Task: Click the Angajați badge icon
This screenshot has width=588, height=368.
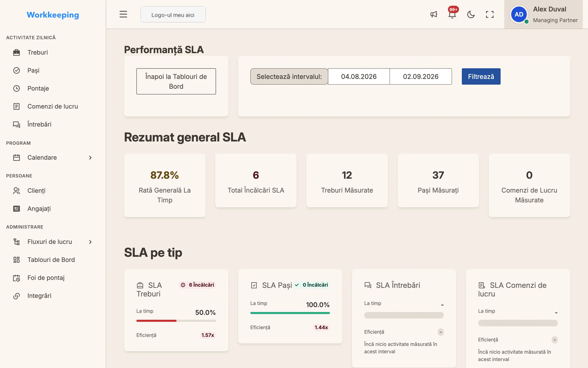Action: [x=17, y=209]
